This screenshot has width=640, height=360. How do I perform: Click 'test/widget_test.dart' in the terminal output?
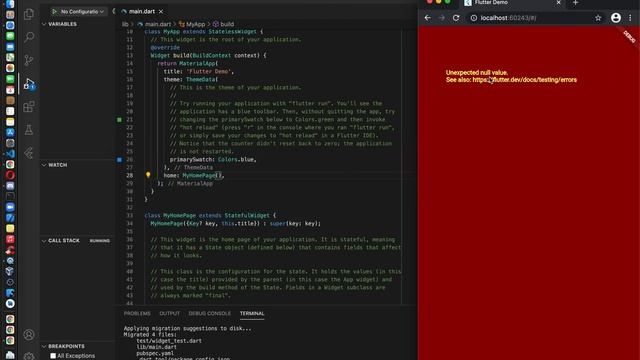click(x=169, y=340)
